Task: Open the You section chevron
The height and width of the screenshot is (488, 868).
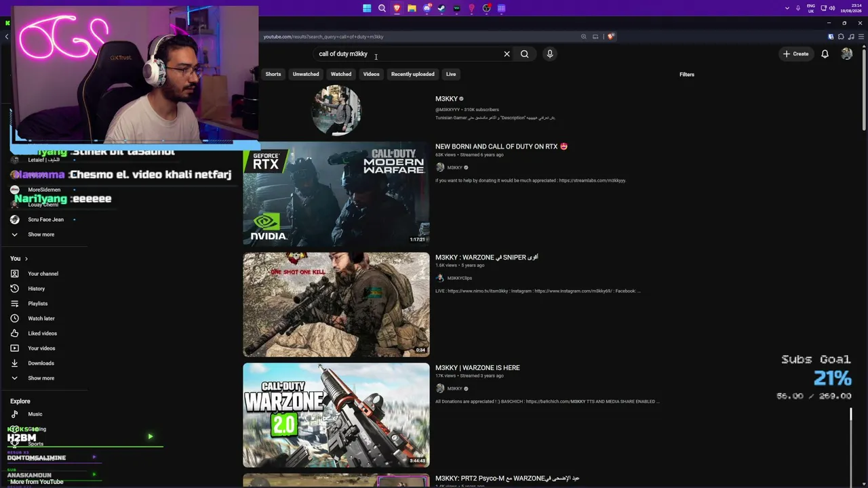Action: [26, 258]
